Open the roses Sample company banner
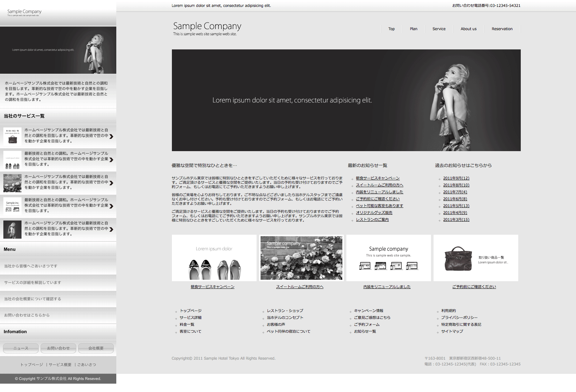This screenshot has width=576, height=392. (301, 258)
